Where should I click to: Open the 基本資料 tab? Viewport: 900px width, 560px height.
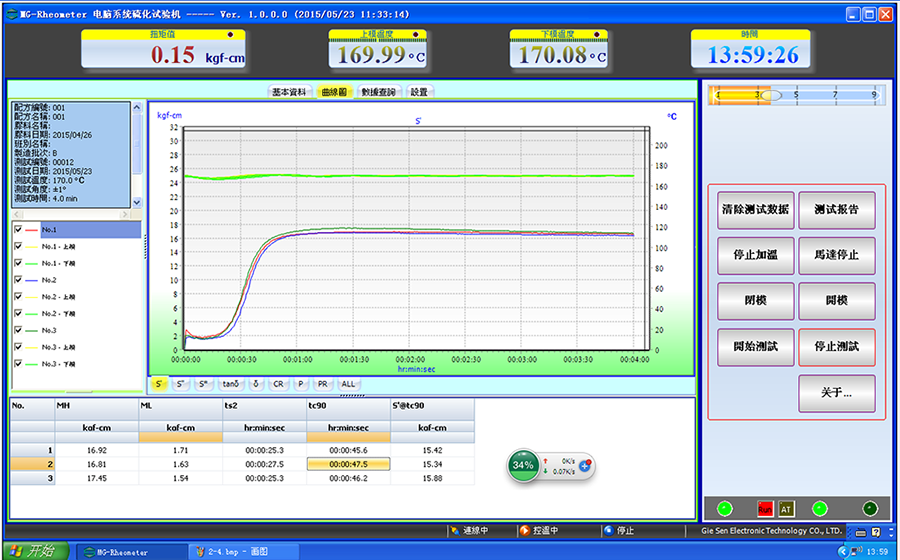click(289, 92)
